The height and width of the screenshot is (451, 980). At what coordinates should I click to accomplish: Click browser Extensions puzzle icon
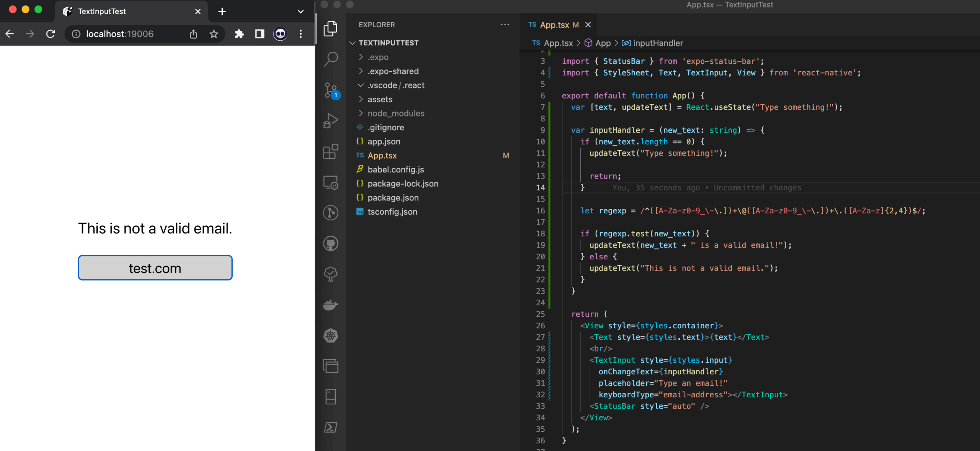(x=239, y=34)
